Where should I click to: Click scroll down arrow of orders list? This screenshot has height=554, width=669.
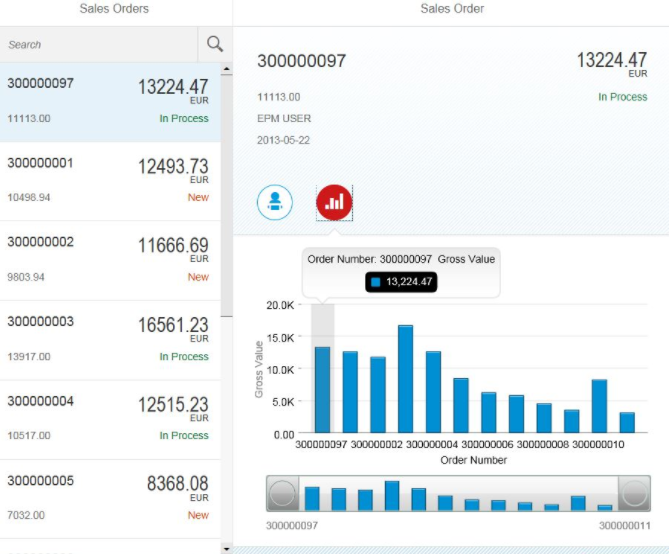click(226, 548)
